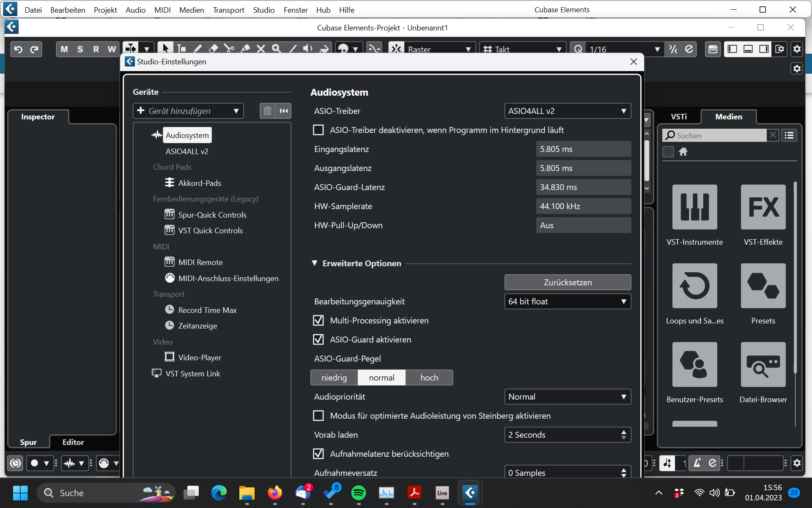Open Takt grid type dropdown

[523, 49]
